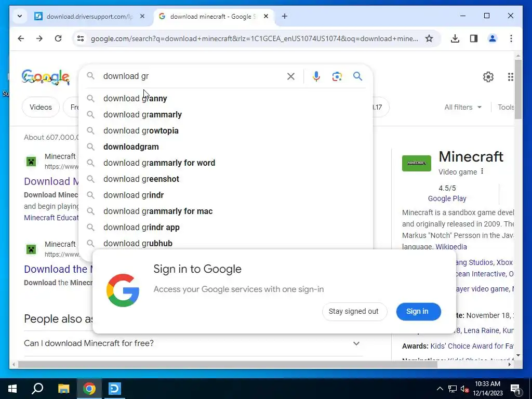
Task: Click the vertical page scrollbar
Action: pyautogui.click(x=518, y=89)
